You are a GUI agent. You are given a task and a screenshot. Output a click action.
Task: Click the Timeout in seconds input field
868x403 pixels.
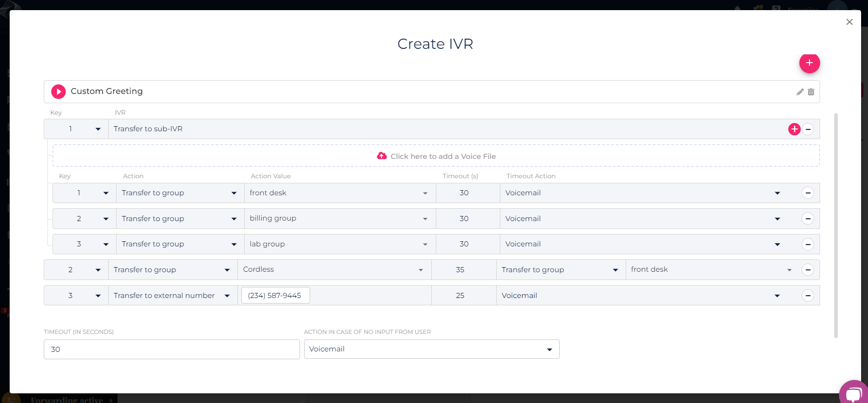click(x=171, y=350)
